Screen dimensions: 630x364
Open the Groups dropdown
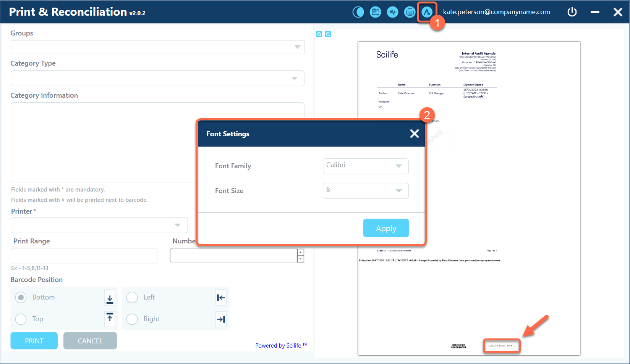[157, 47]
